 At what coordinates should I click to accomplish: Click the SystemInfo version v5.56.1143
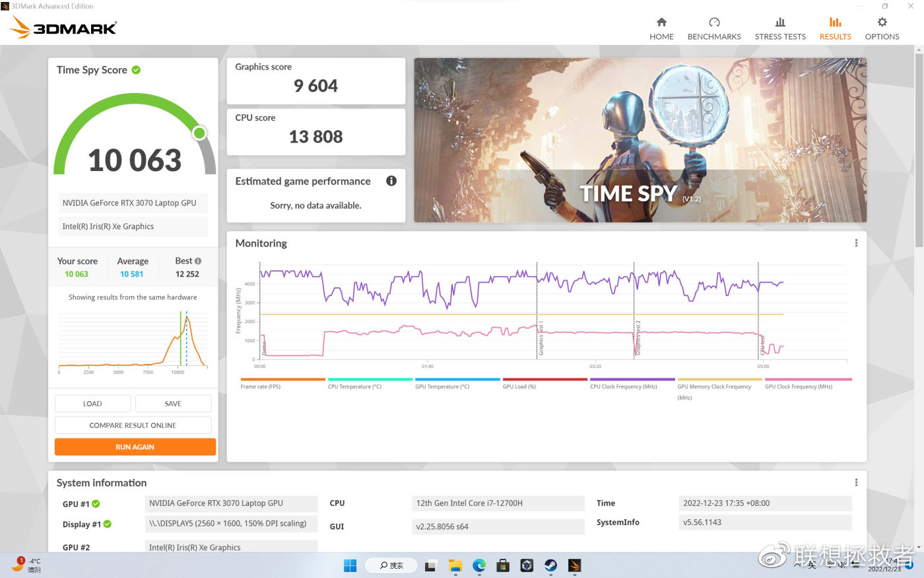click(765, 523)
